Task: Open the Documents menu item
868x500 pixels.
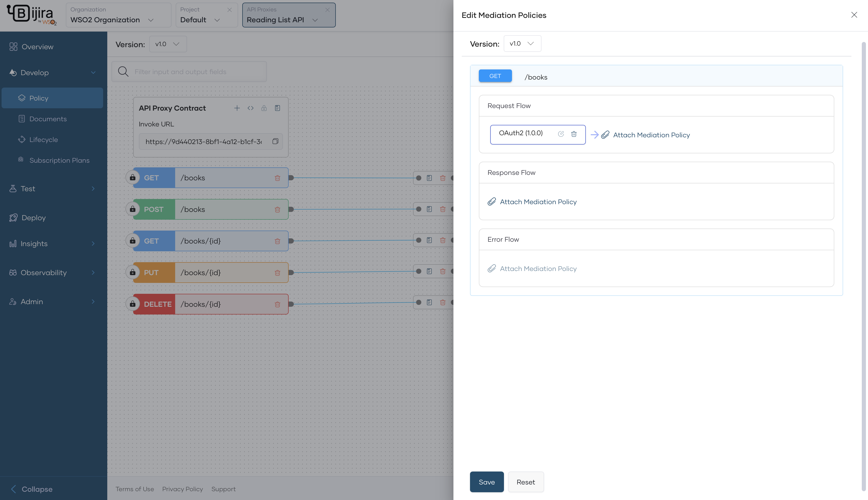Action: [48, 119]
